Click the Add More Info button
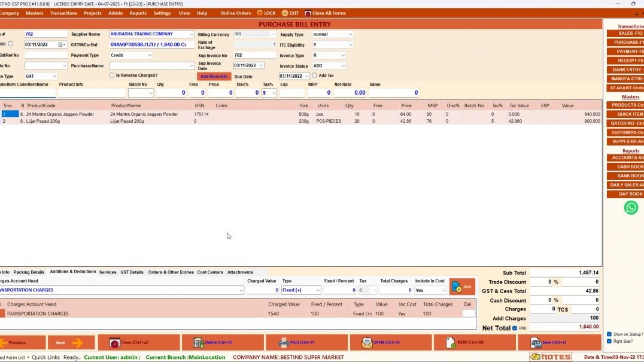 coord(214,76)
